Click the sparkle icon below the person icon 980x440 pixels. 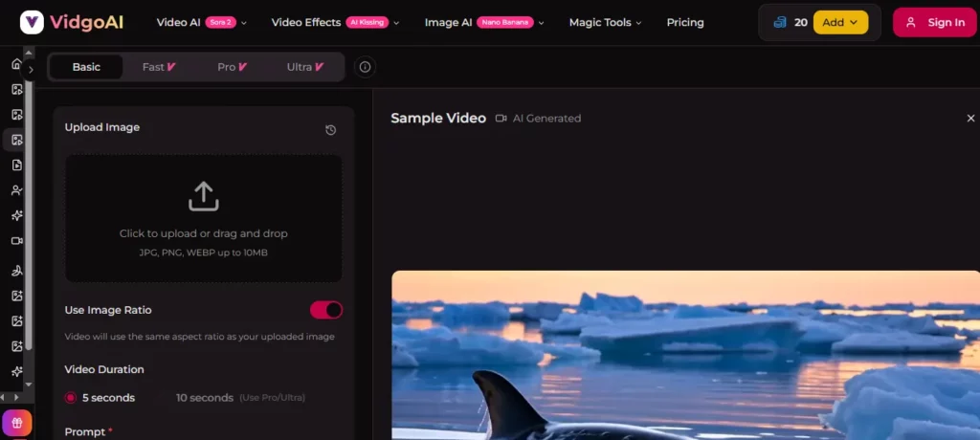pos(17,215)
